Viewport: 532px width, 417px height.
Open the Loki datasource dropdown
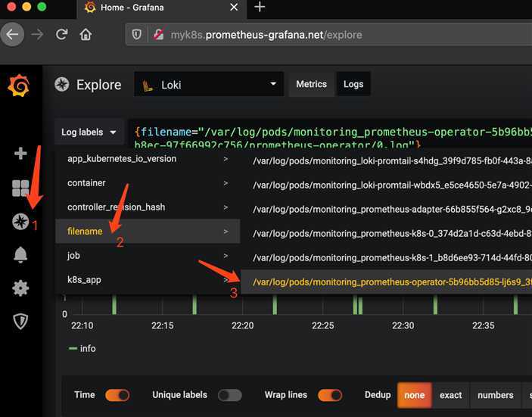[209, 84]
